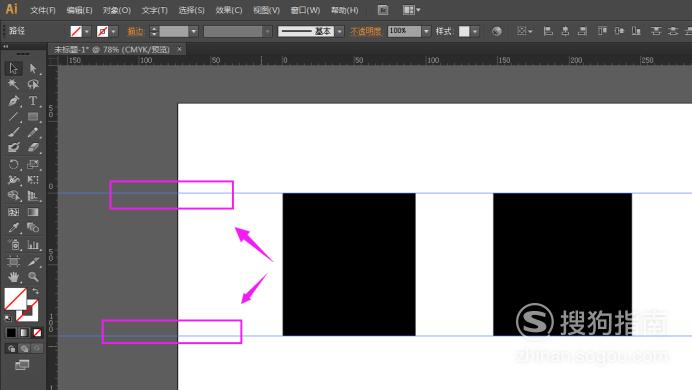Select the Eraser tool
Screen dimensions: 692x390
point(33,147)
